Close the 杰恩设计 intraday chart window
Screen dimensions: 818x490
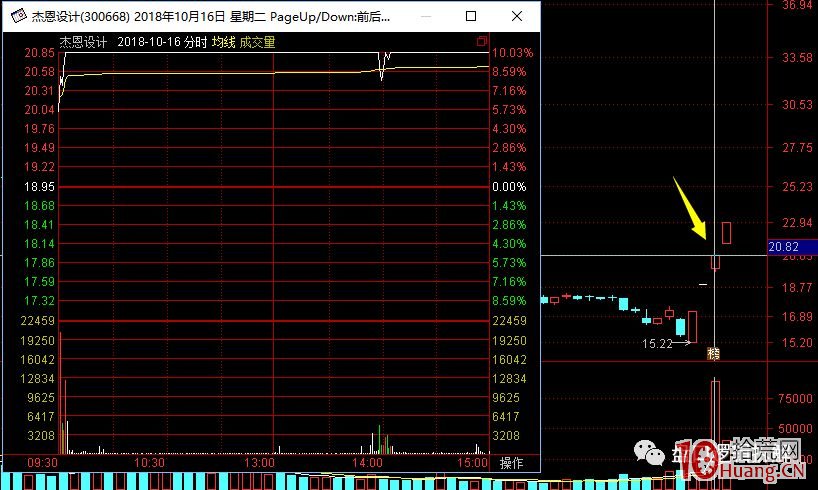517,16
